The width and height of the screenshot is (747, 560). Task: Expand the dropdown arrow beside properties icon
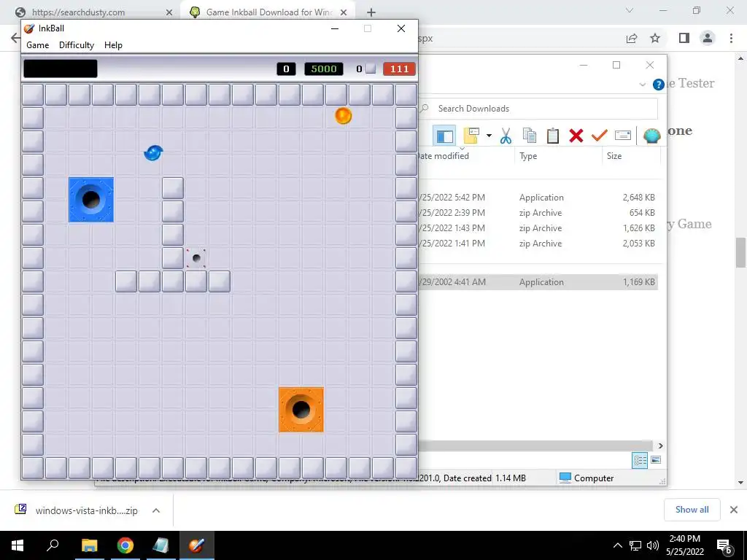click(x=489, y=136)
